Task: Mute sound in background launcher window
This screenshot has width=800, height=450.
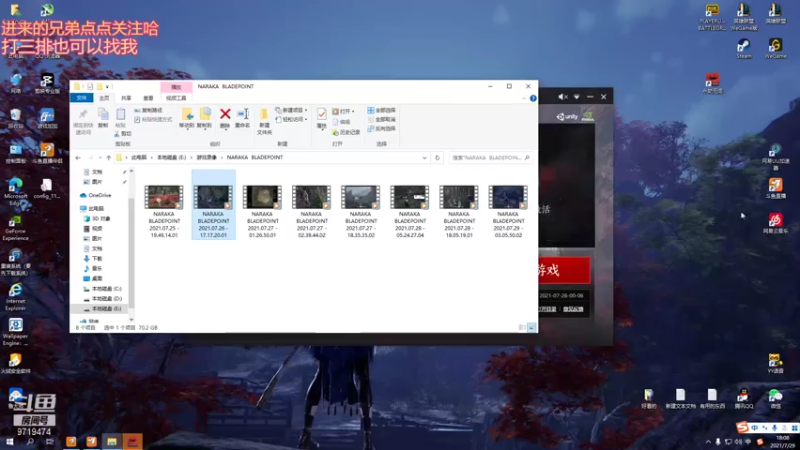Action: (563, 97)
